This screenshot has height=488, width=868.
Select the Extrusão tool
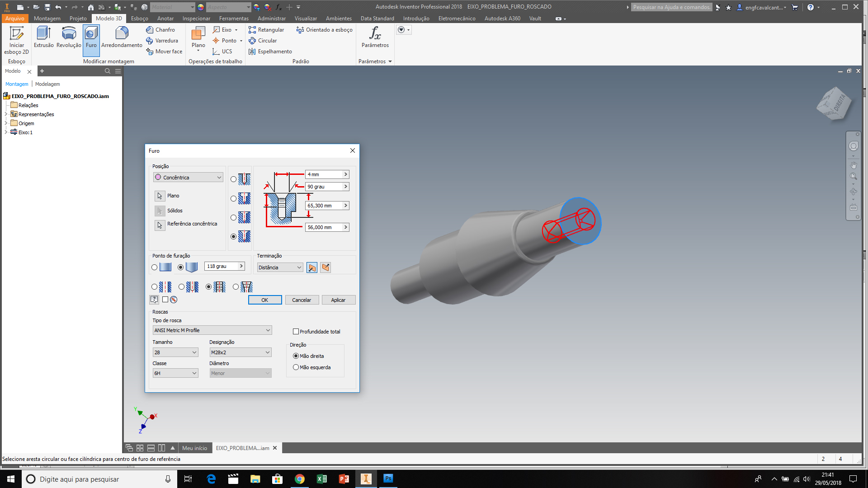click(44, 37)
